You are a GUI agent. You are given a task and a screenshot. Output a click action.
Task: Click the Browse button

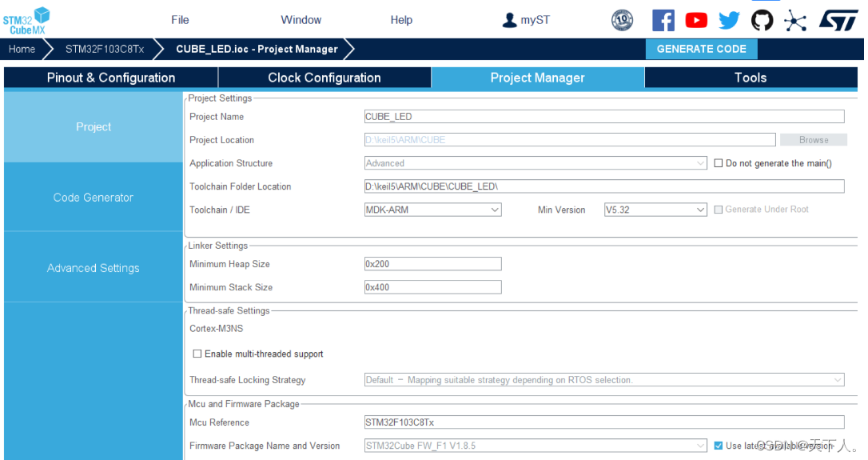813,140
